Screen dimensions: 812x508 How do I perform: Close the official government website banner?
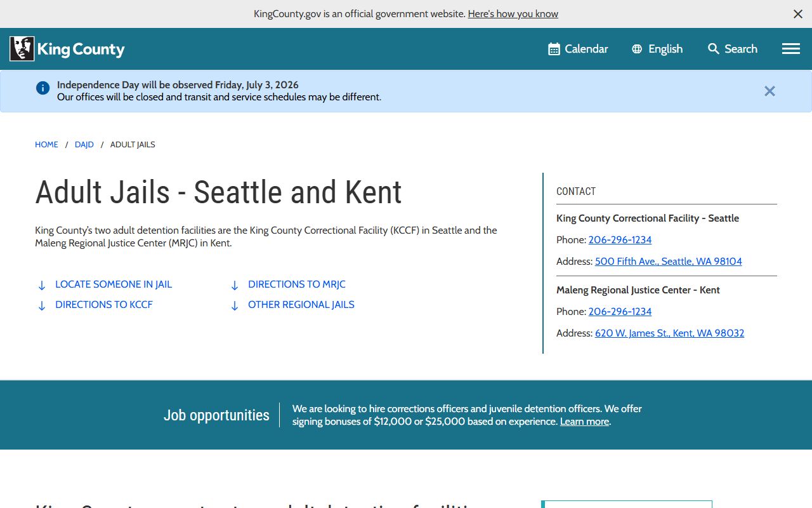coord(798,14)
